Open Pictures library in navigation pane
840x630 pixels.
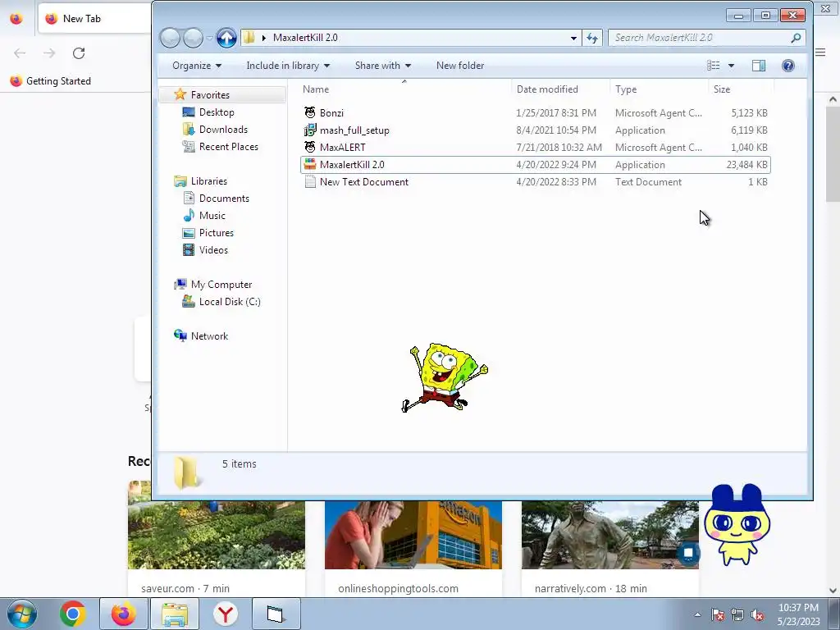tap(217, 232)
